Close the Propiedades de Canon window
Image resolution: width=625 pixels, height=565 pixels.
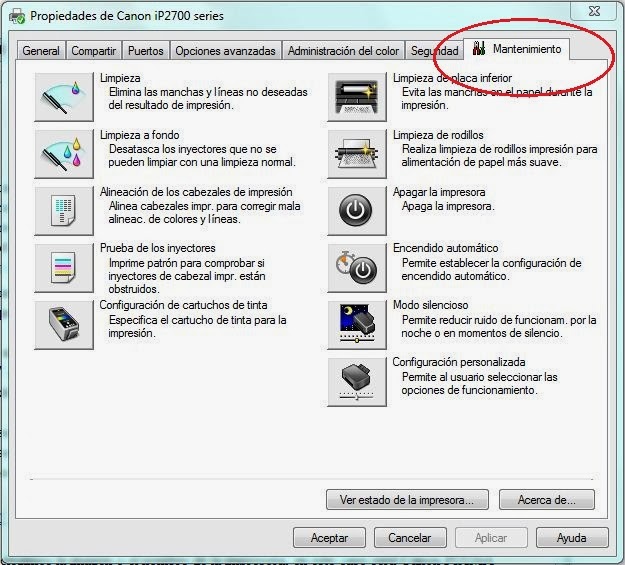tap(594, 11)
